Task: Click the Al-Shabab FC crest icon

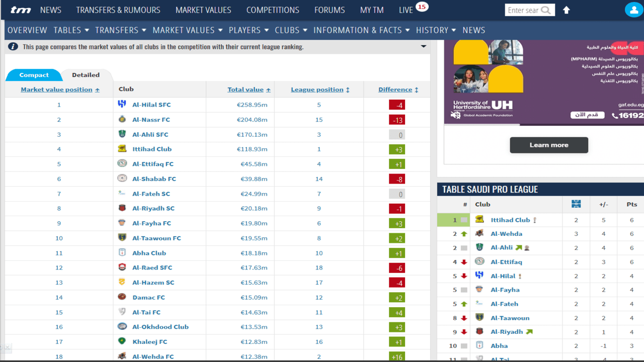Action: click(x=122, y=178)
